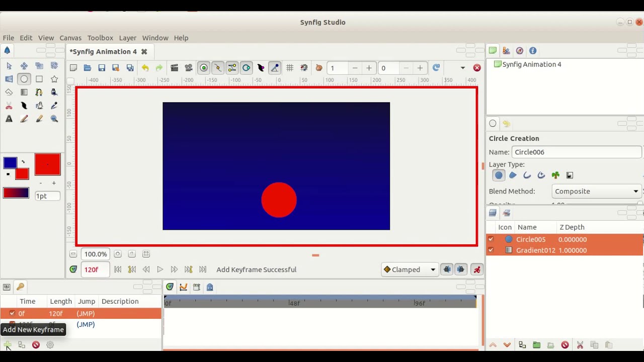
Task: Open the Canvas menu
Action: (70, 38)
